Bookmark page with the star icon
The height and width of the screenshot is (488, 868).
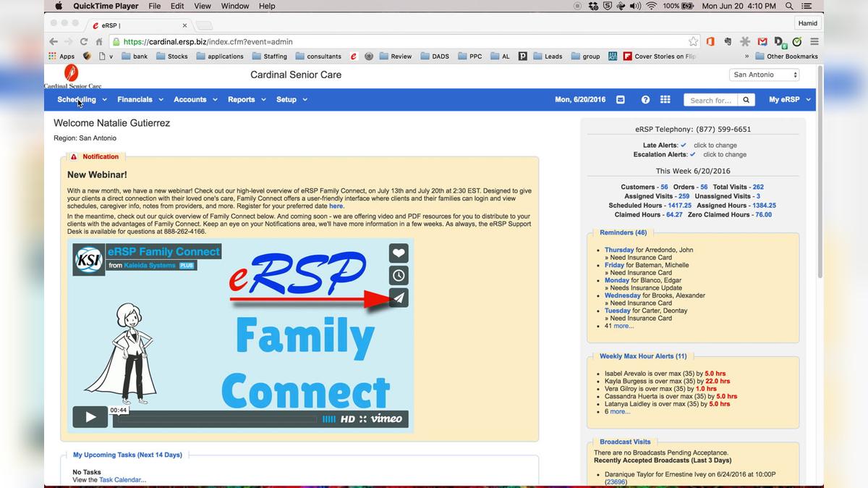693,42
